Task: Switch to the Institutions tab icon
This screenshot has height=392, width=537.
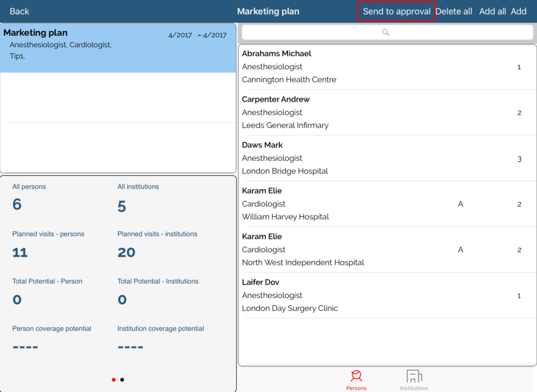Action: [x=414, y=377]
